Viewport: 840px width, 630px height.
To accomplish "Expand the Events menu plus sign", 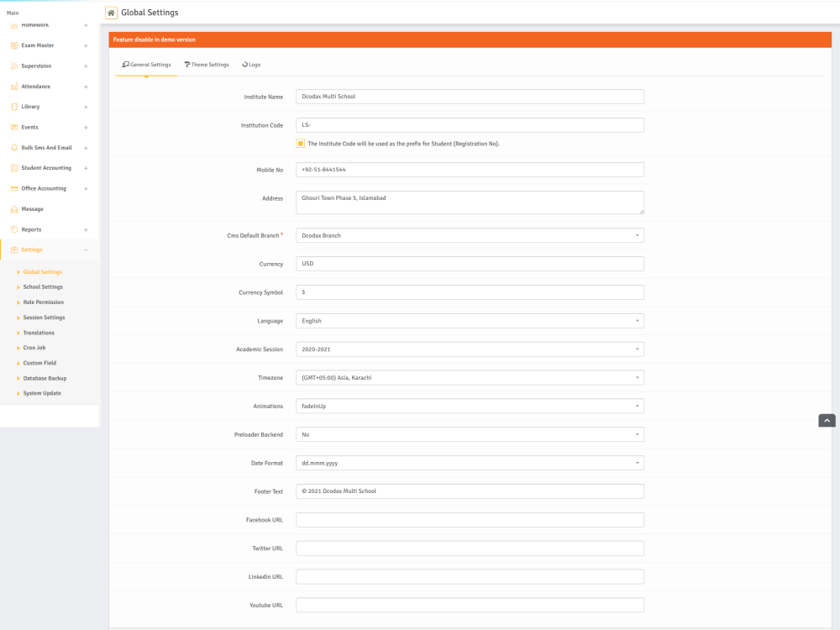I will tap(86, 127).
